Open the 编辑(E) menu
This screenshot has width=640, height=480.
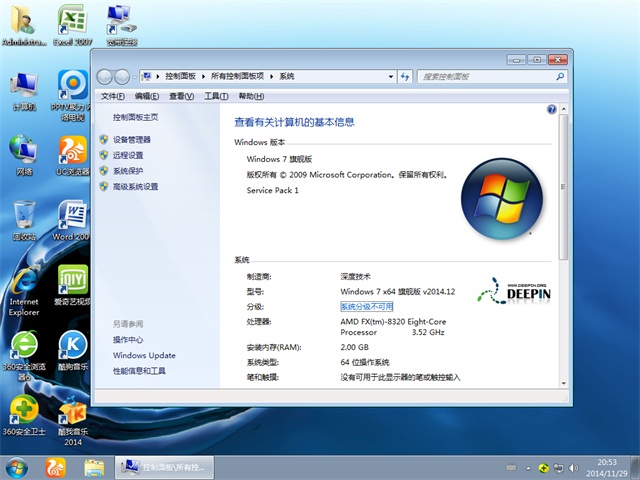pos(147,96)
